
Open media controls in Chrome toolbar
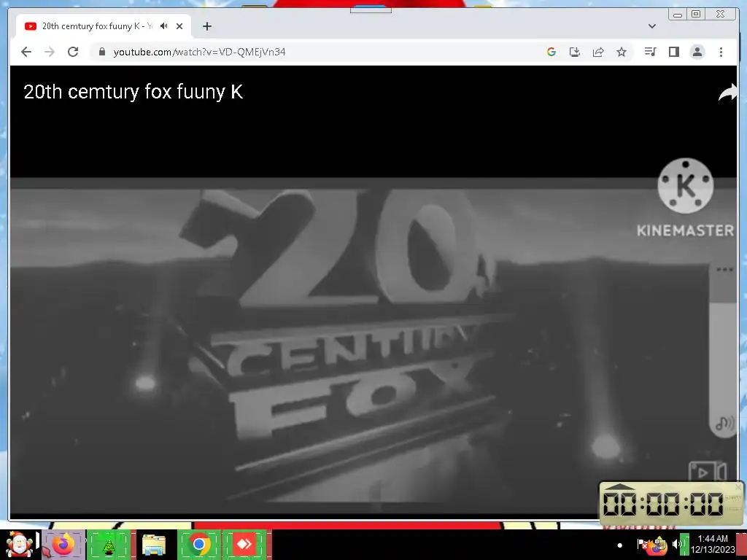click(x=650, y=52)
